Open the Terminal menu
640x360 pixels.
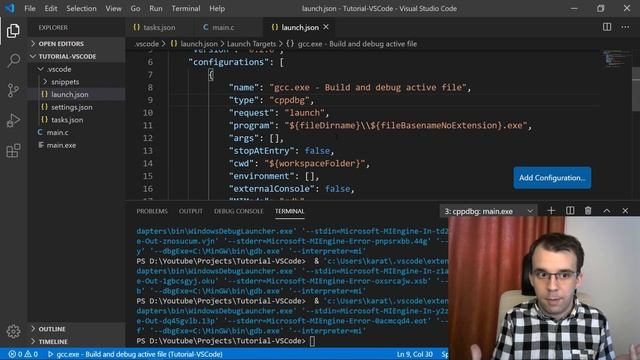pos(186,8)
